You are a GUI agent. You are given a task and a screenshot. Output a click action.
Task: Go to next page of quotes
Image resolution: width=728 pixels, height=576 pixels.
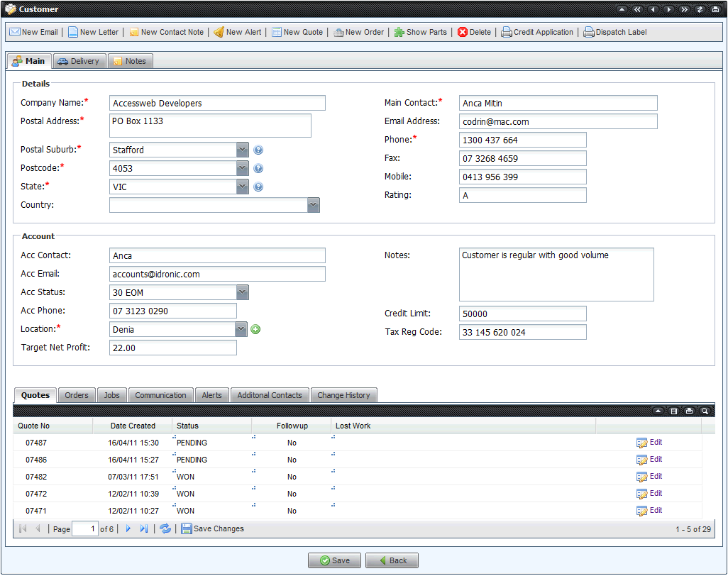(x=128, y=528)
